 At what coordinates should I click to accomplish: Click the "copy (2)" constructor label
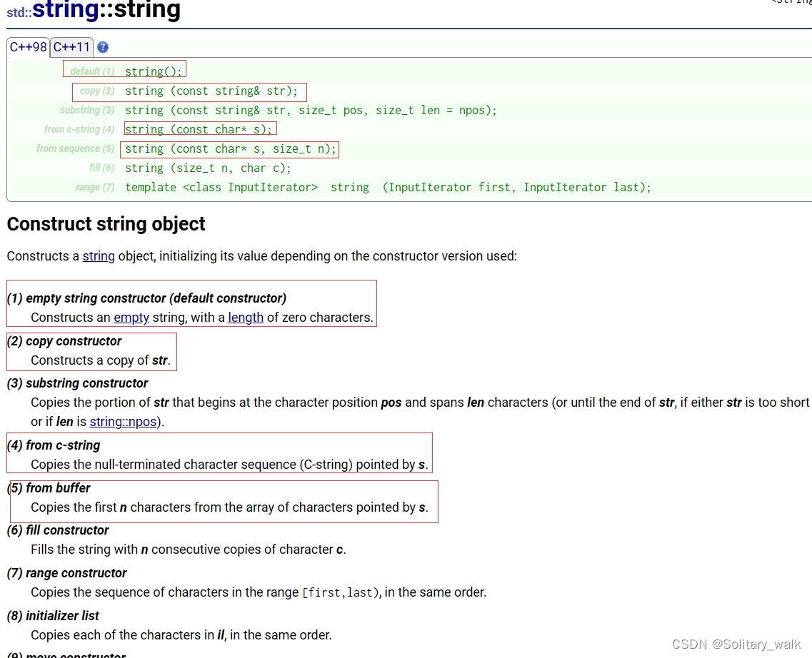click(x=97, y=91)
